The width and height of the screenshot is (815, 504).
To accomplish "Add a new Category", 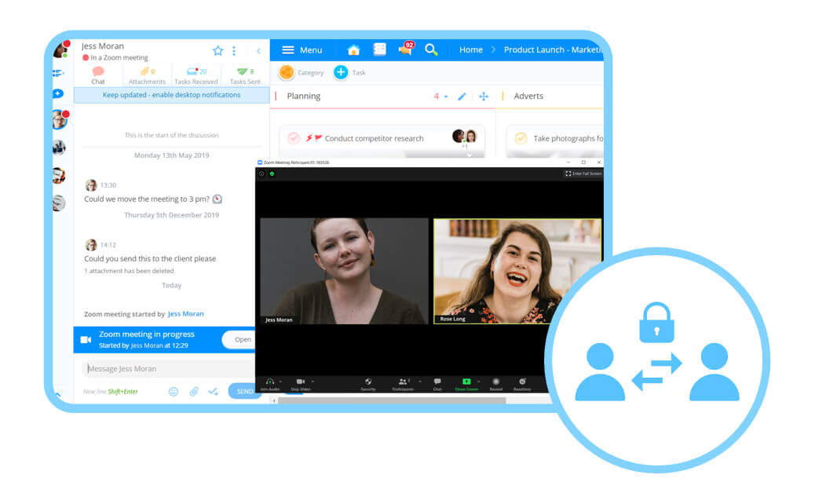I will pos(302,72).
